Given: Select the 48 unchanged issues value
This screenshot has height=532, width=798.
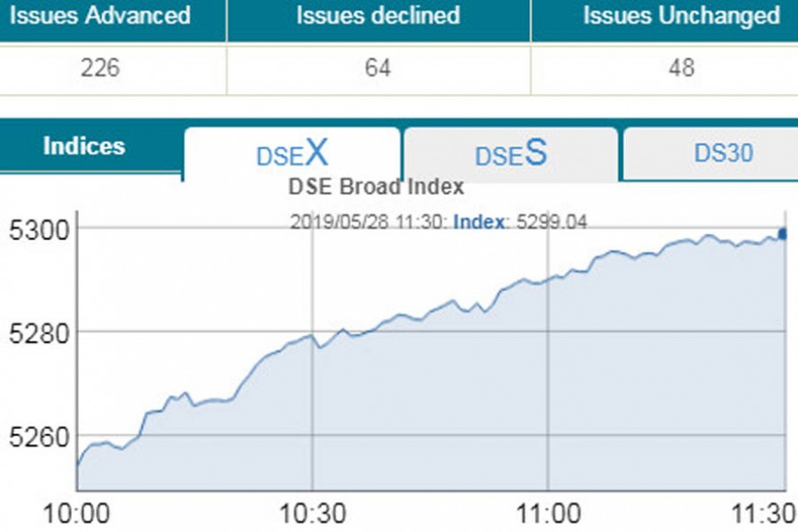Looking at the screenshot, I should (x=681, y=68).
